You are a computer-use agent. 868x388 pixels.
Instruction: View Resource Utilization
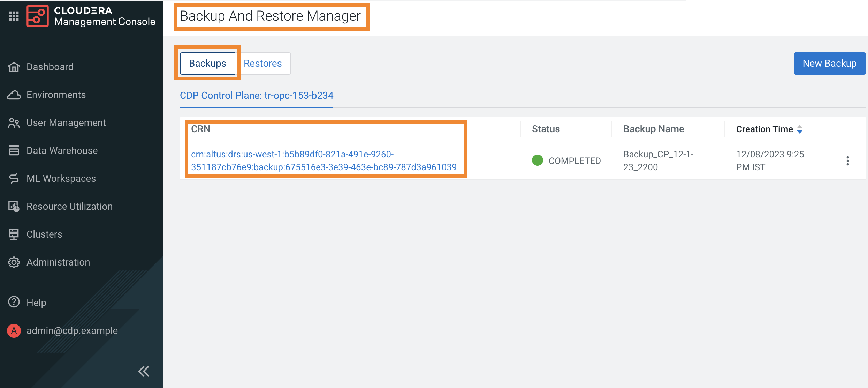(69, 206)
